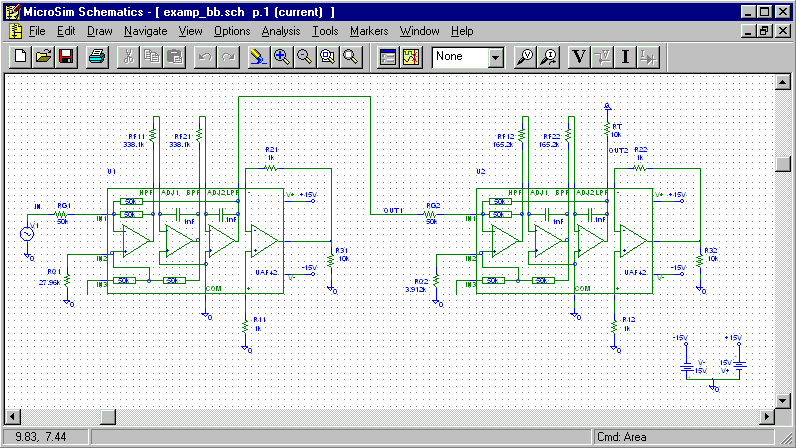Screen dimensions: 796x448
Task: Open the Analysis Setup toolbar icon
Action: click(x=388, y=57)
